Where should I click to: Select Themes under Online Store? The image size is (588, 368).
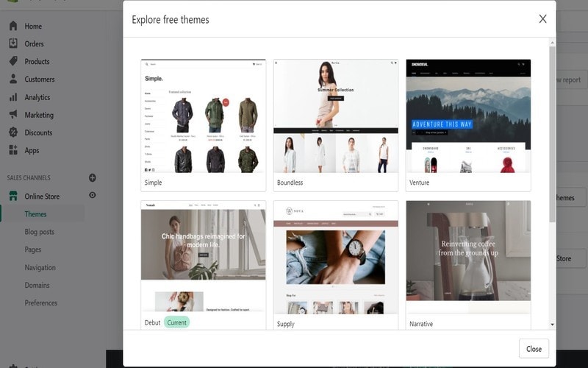coord(35,214)
